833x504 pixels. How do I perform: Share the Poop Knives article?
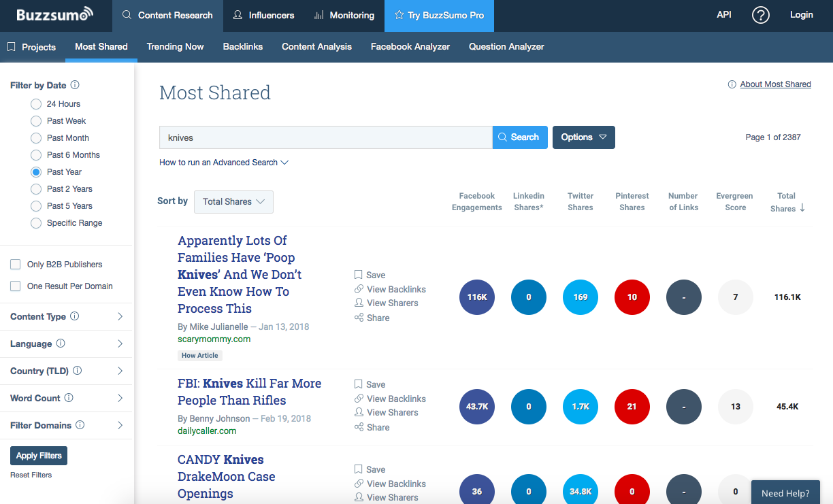[x=372, y=318]
